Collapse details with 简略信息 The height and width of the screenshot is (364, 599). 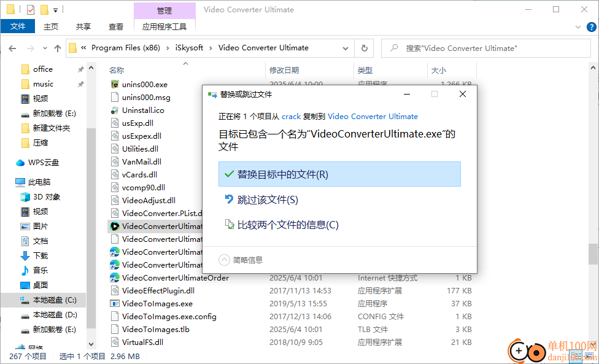pos(241,260)
